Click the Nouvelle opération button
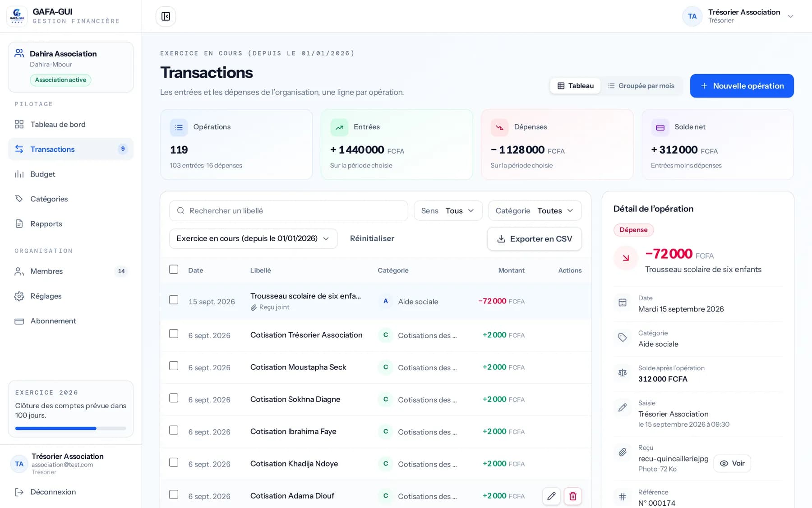Image resolution: width=812 pixels, height=508 pixels. pos(742,86)
